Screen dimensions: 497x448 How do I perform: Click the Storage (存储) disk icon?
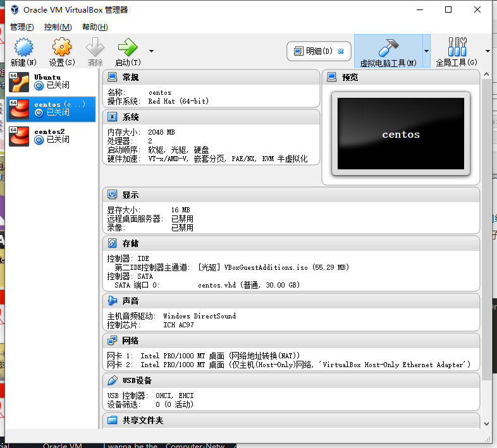tap(112, 243)
